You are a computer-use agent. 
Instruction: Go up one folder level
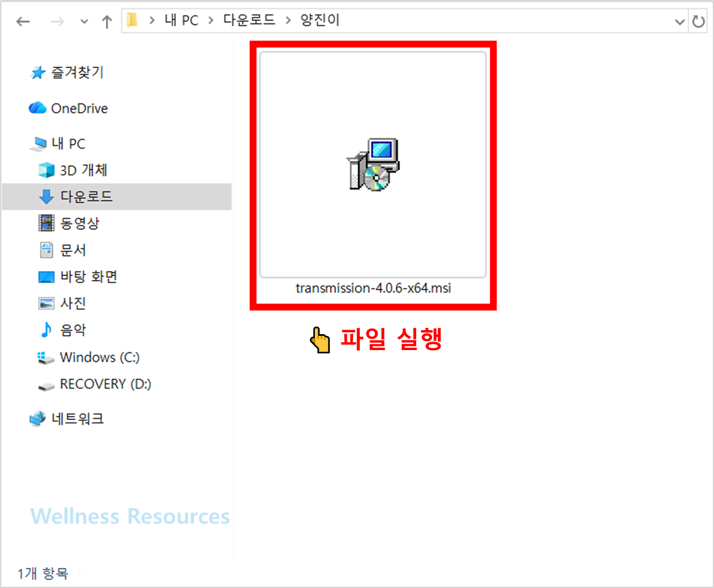tap(106, 22)
